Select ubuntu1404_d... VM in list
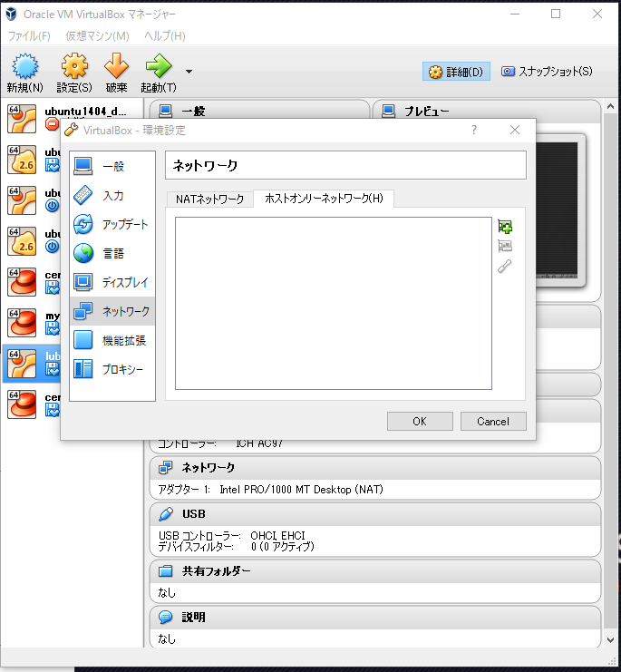The width and height of the screenshot is (621, 672). tap(73, 118)
